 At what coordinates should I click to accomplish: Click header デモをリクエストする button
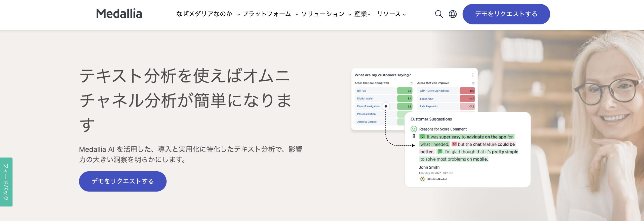[506, 14]
